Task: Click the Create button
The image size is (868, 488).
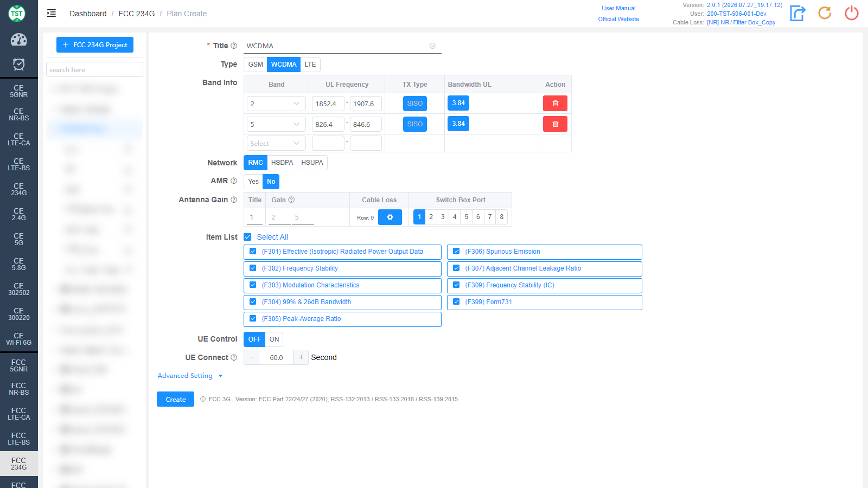Action: click(x=176, y=399)
